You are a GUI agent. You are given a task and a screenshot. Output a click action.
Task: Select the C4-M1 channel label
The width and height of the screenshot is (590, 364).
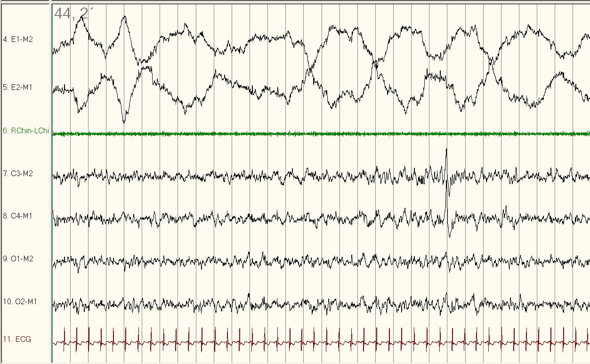tap(18, 216)
